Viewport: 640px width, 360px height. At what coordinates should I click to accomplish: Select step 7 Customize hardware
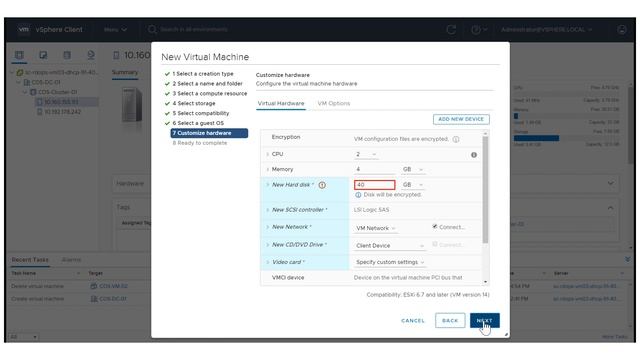click(x=209, y=133)
